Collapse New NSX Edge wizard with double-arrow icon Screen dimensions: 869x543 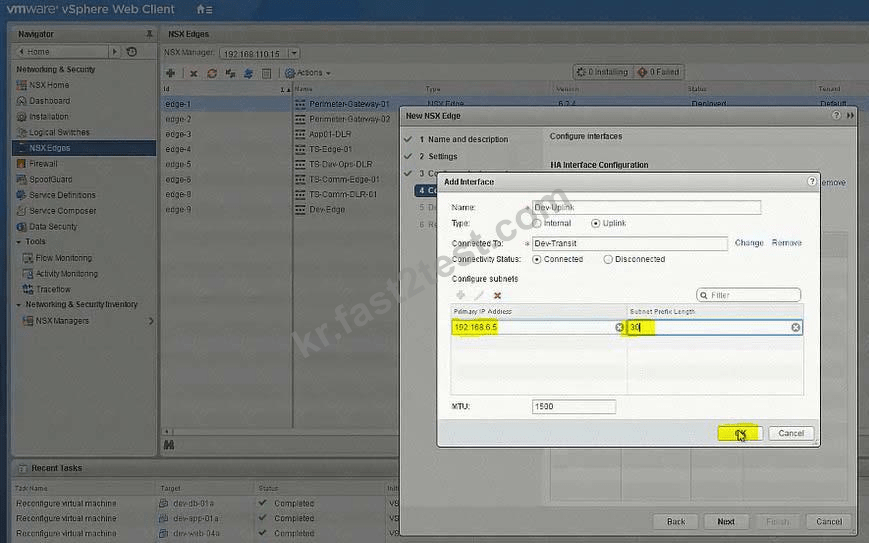pos(850,115)
